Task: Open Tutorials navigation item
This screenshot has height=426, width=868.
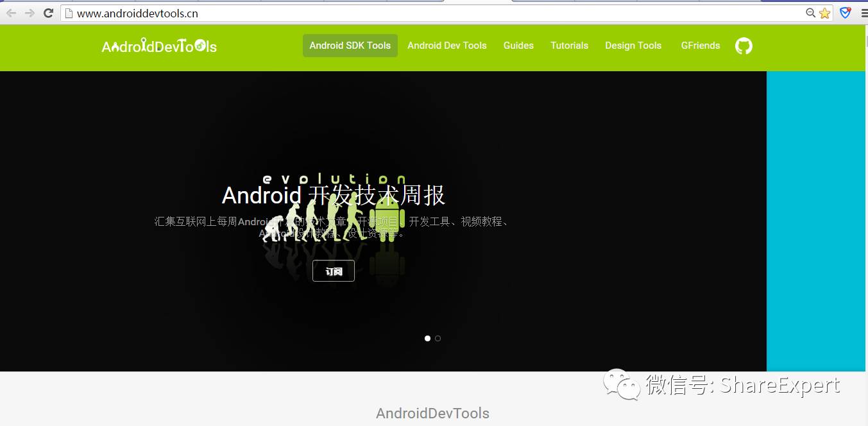Action: coord(569,46)
